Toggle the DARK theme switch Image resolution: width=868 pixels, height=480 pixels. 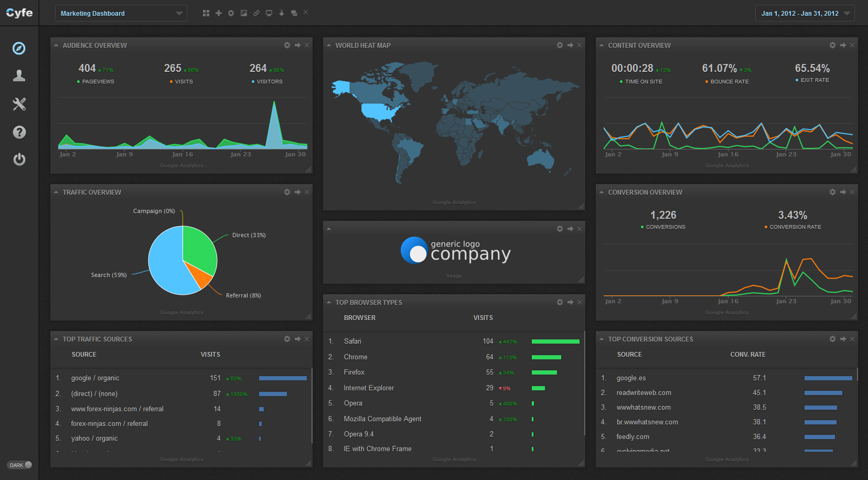pyautogui.click(x=19, y=465)
